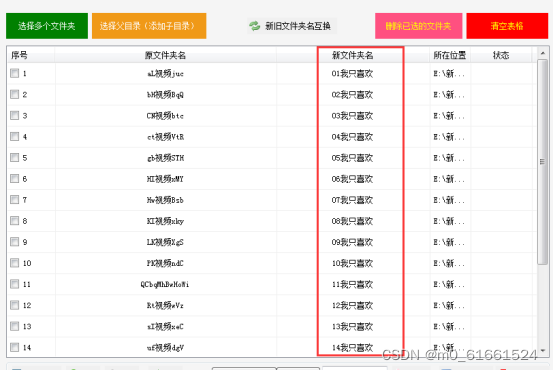This screenshot has height=371, width=553.
Task: Select original folder name ct视频VtR
Action: point(165,137)
